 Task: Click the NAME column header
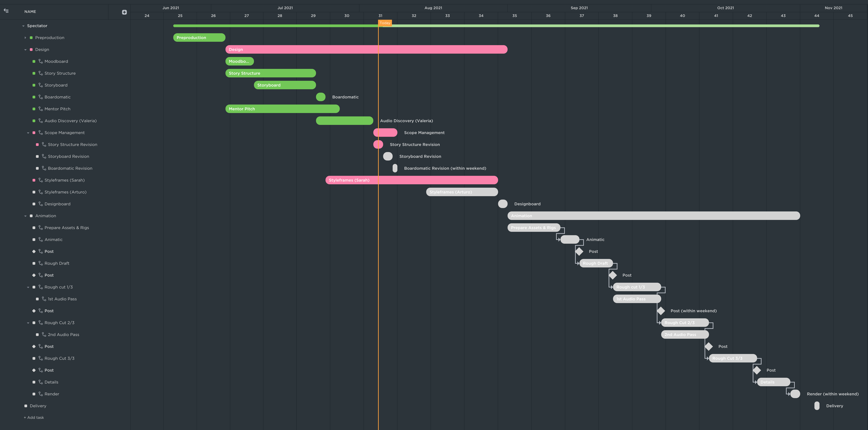pos(30,12)
